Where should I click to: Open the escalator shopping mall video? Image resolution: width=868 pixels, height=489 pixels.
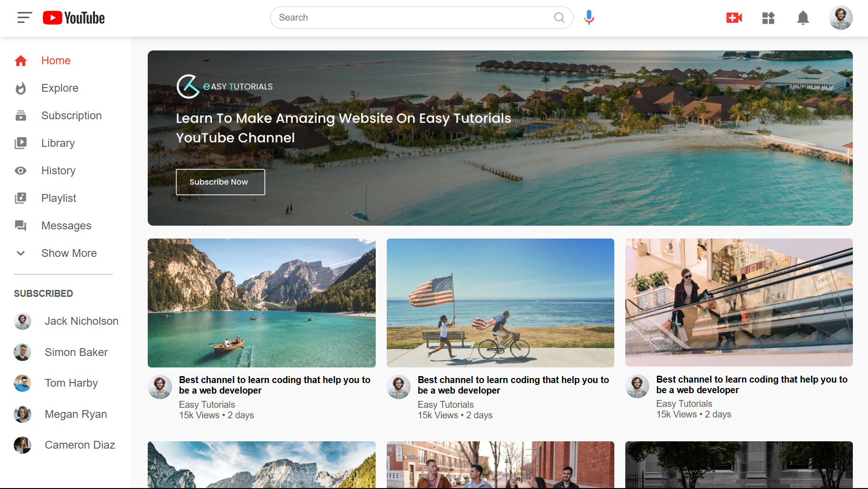[x=739, y=302]
